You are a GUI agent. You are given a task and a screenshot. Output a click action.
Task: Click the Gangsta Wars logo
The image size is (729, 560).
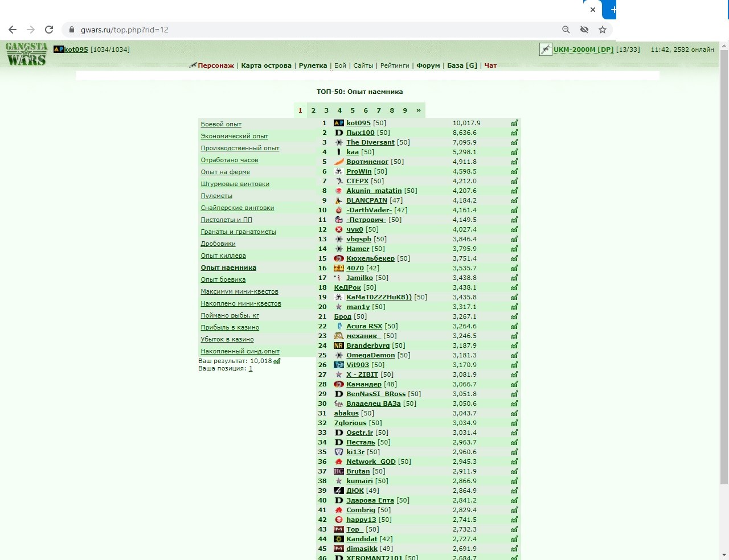point(26,54)
